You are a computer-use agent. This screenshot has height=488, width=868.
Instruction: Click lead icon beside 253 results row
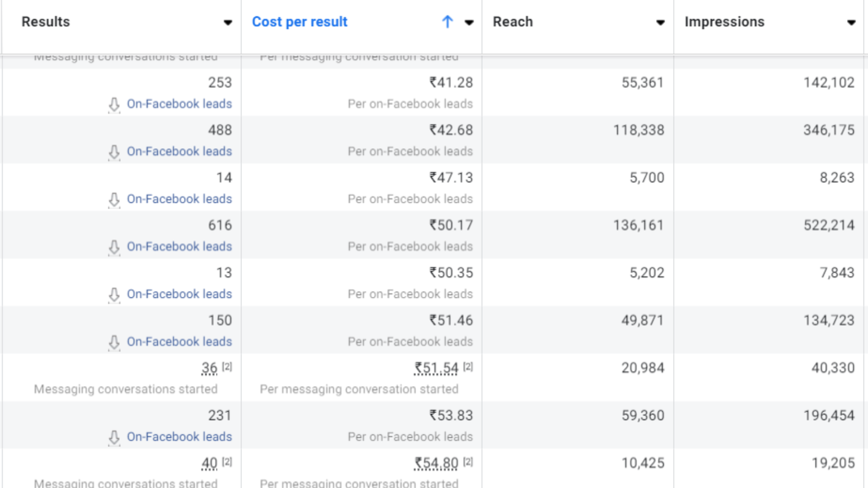coord(114,104)
